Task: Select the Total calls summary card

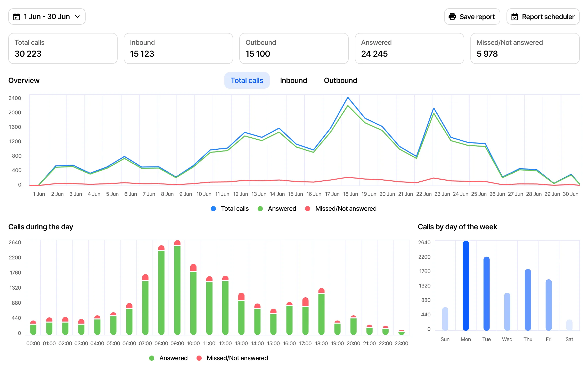Action: [63, 48]
